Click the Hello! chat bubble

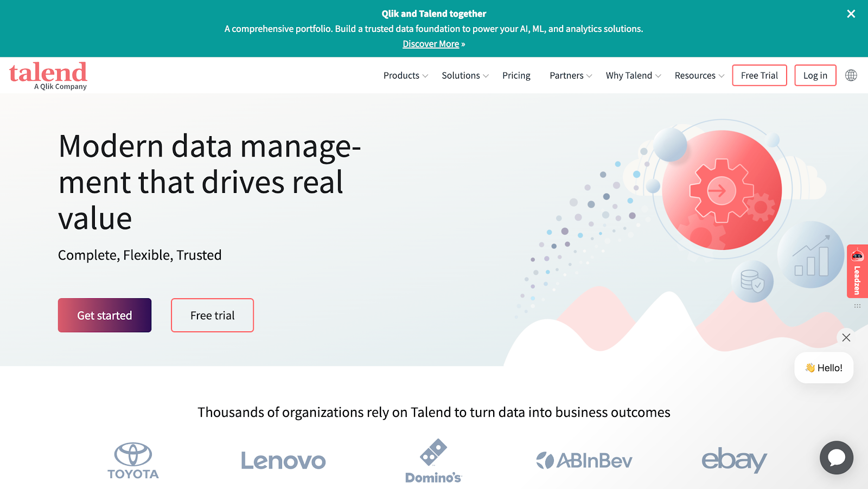(824, 368)
